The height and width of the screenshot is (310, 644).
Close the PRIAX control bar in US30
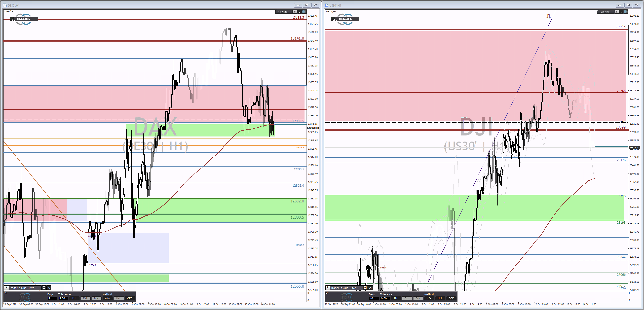pos(327,293)
